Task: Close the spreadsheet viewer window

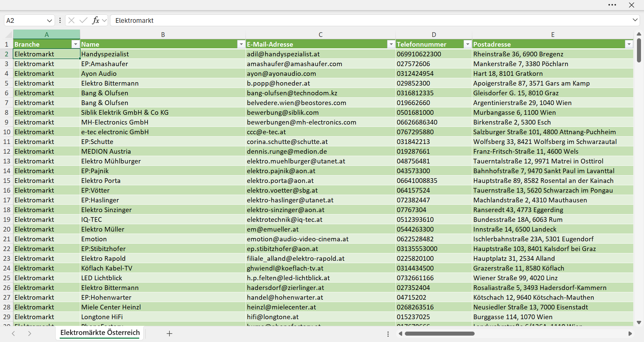Action: click(632, 5)
